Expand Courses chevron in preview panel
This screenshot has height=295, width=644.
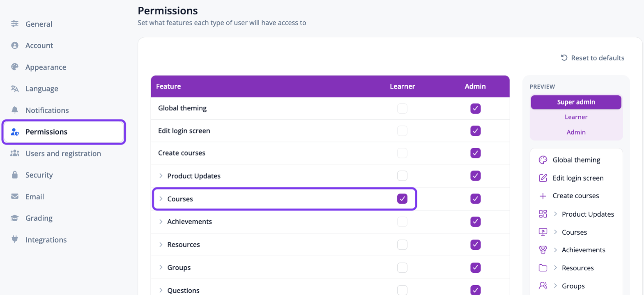coord(555,232)
